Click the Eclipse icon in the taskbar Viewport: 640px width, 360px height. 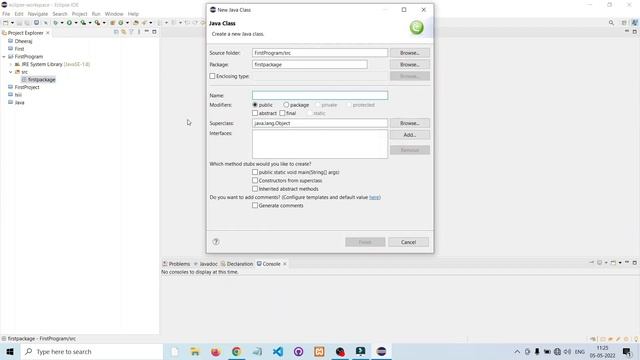tap(381, 351)
